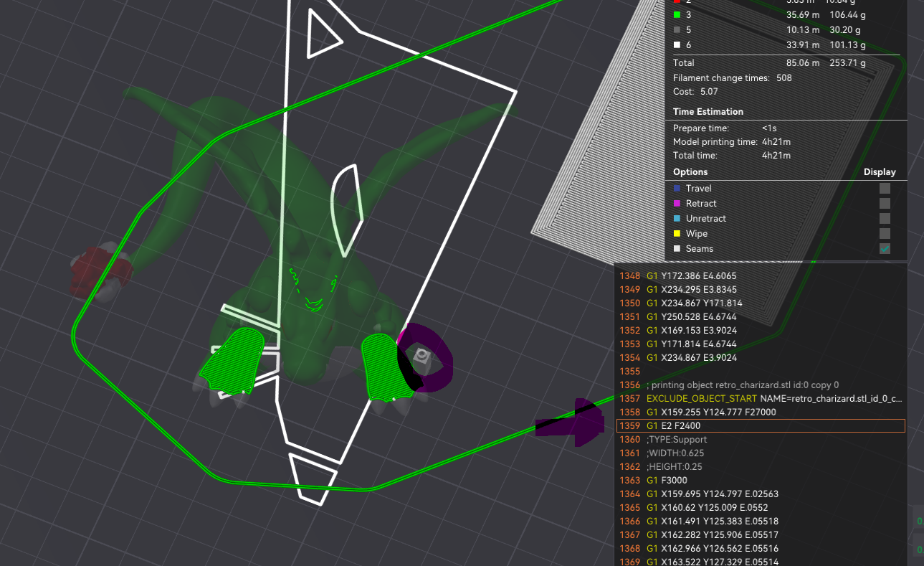Click the blue Travel legend color square

[676, 188]
